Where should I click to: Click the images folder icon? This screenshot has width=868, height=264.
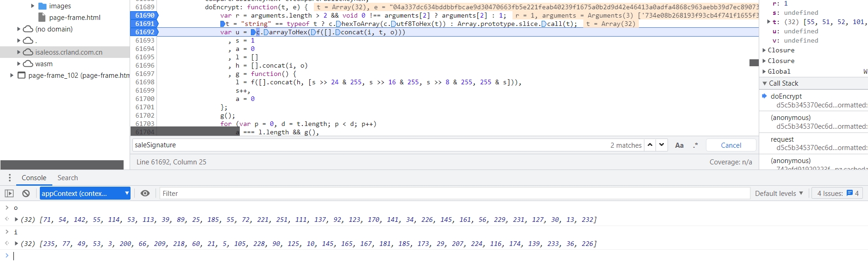[x=42, y=6]
